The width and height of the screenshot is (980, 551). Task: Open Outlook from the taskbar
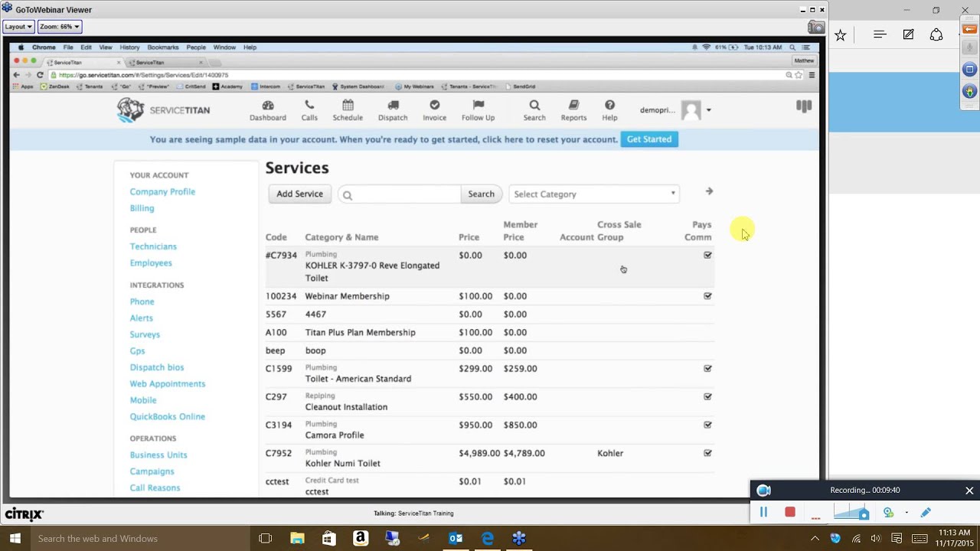click(456, 539)
